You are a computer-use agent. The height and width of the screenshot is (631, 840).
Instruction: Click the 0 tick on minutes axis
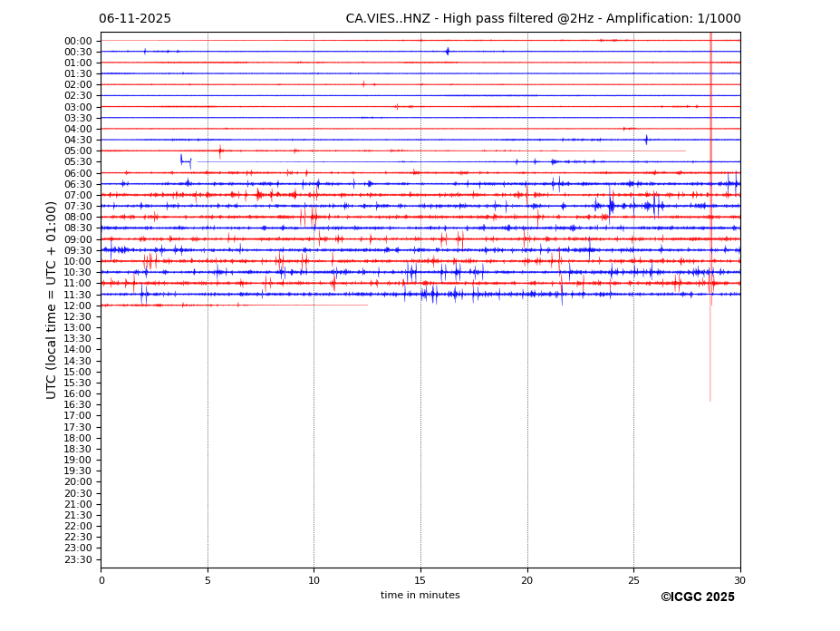pos(101,580)
